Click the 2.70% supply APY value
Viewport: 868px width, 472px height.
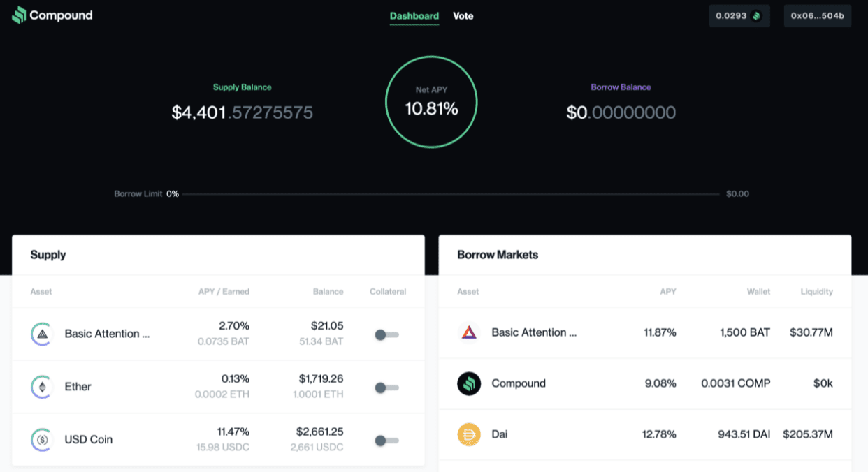pos(234,325)
